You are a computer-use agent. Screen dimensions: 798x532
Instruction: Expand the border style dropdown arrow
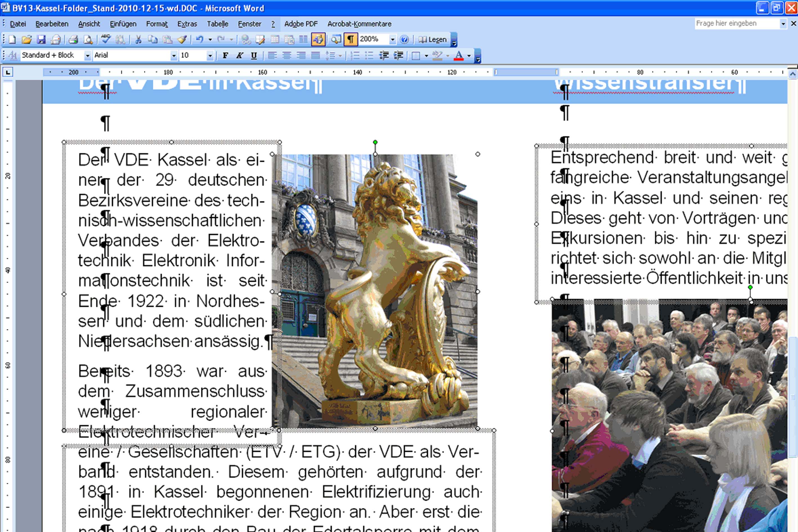(426, 56)
